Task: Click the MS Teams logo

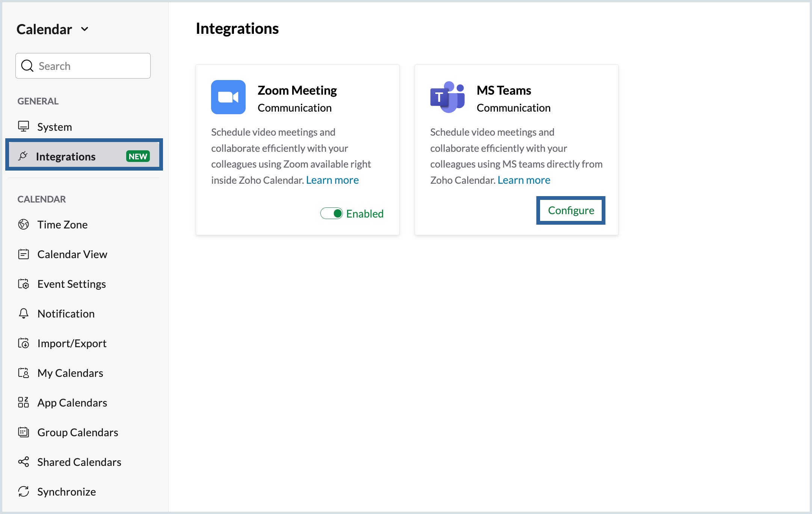Action: point(447,97)
